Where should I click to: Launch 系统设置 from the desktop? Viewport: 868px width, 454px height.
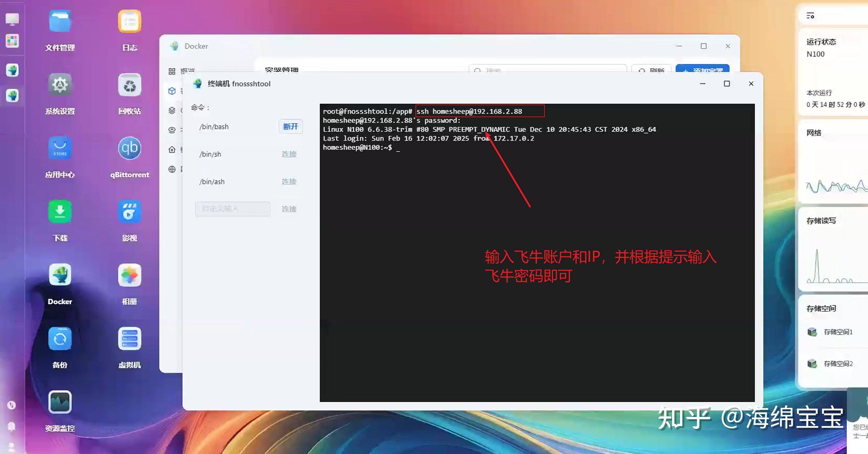click(60, 85)
